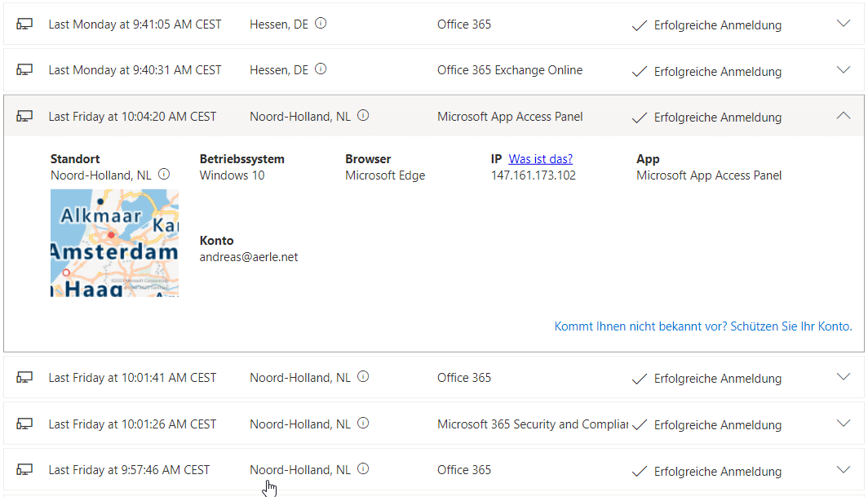The image size is (868, 497).
Task: Expand the Microsoft 365 Security and Compliance entry
Action: click(x=844, y=424)
